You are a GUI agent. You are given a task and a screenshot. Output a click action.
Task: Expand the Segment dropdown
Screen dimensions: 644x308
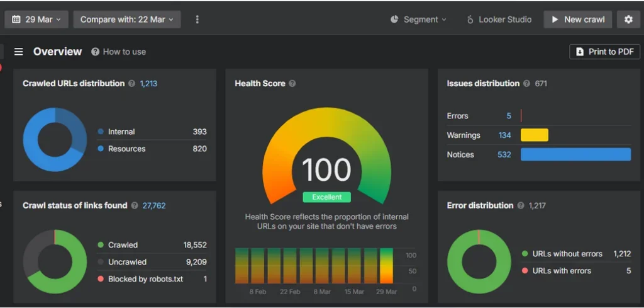tap(418, 20)
